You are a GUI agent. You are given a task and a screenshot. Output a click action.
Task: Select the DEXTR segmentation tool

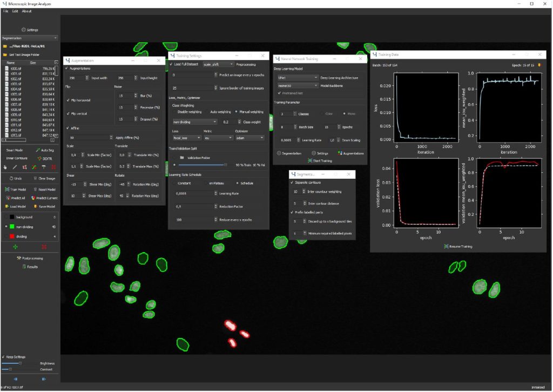click(44, 158)
